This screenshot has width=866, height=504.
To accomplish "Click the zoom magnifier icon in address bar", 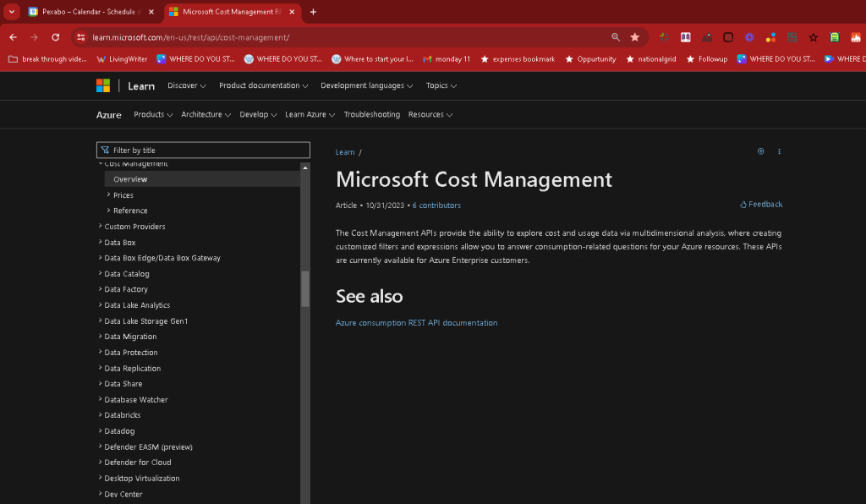I will coord(616,37).
